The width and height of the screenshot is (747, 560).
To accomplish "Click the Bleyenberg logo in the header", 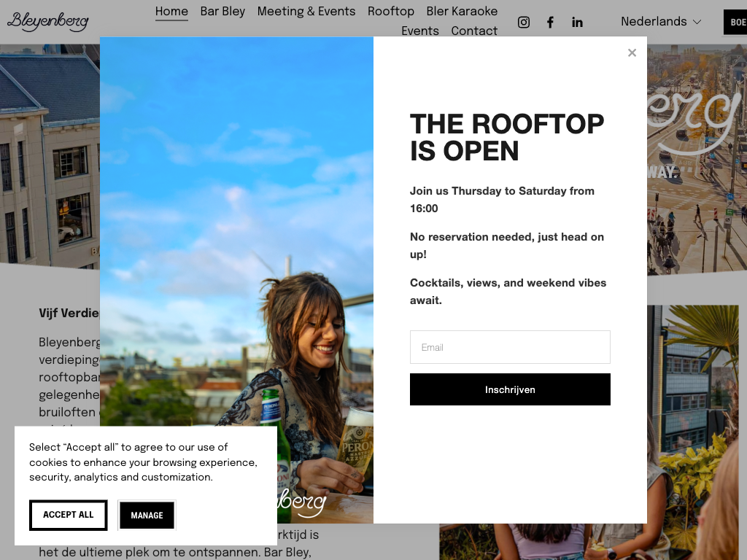I will [48, 21].
